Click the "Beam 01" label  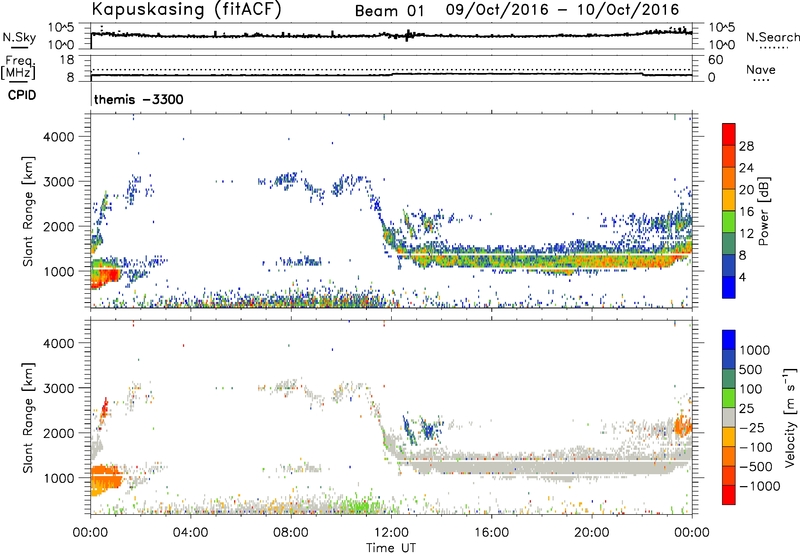pos(389,11)
